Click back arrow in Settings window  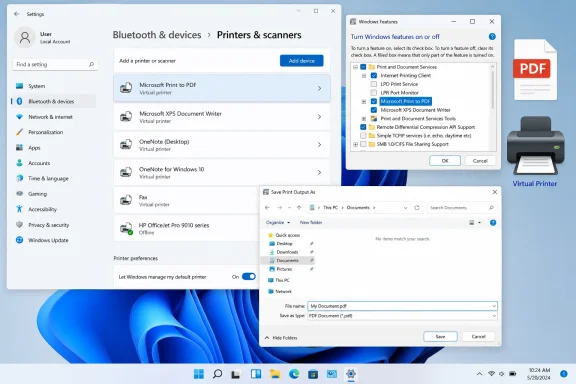(x=17, y=14)
